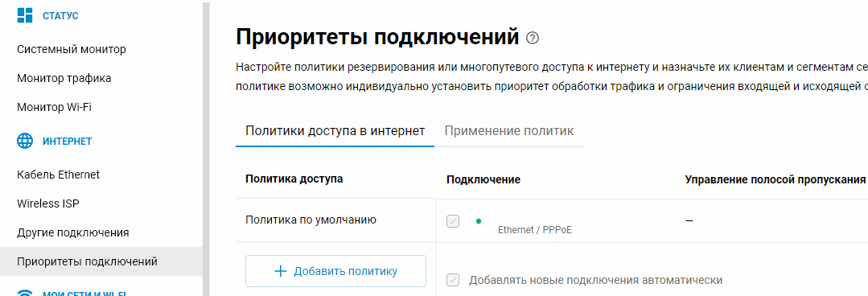868x296 pixels.
Task: Click the Status dashboard grid icon
Action: click(25, 15)
